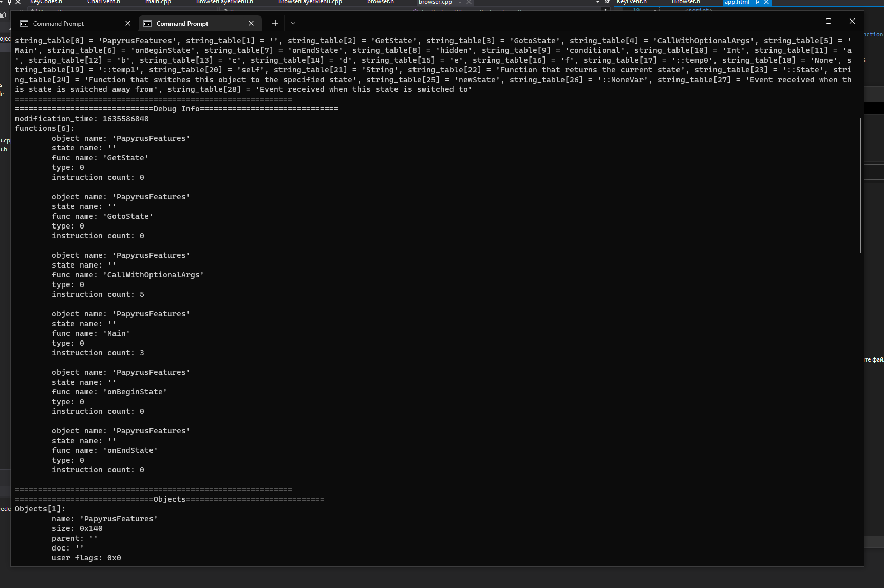The width and height of the screenshot is (884, 588).
Task: Open KeyEvent.h tab in Visual Studio behind
Action: click(x=631, y=2)
